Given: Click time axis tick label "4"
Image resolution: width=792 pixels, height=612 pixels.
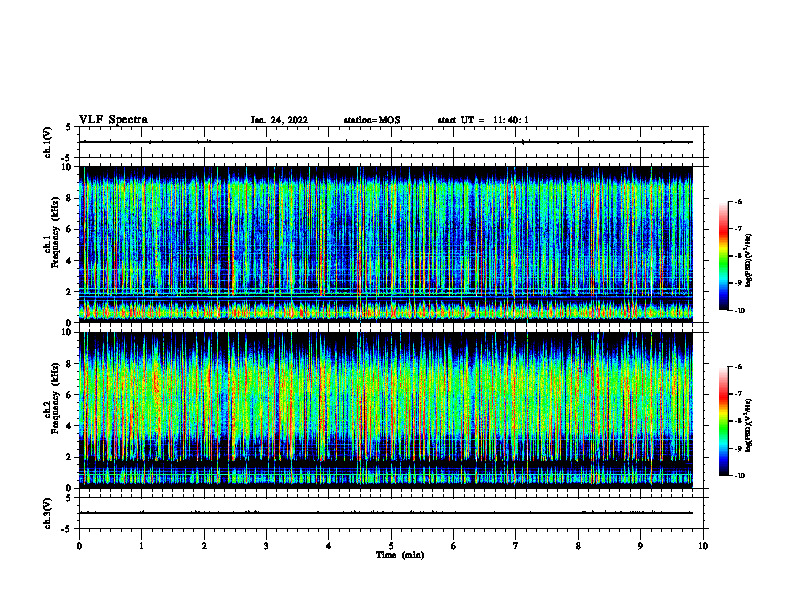Looking at the screenshot, I should click(x=328, y=546).
